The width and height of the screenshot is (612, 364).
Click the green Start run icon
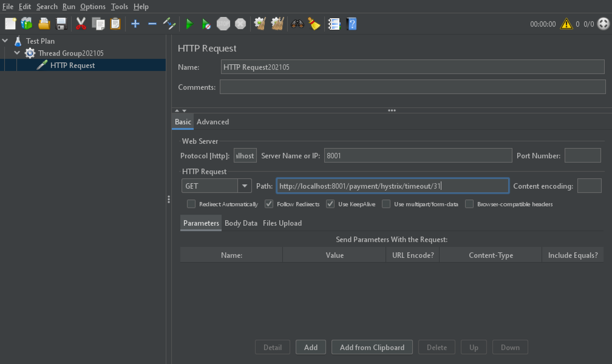tap(189, 24)
